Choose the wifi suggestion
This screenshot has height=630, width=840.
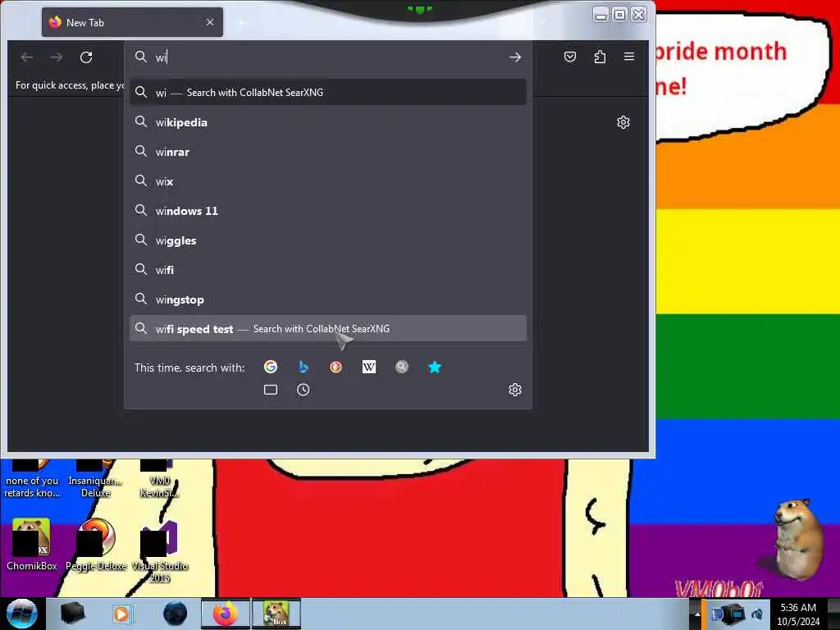pos(328,270)
